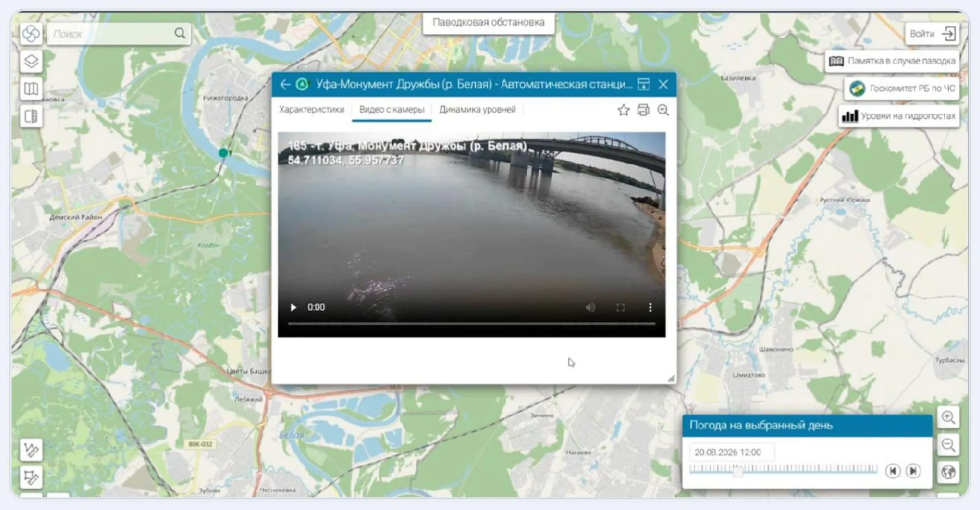Viewport: 980px width, 510px height.
Task: Select the draw area tool icon
Action: click(31, 477)
